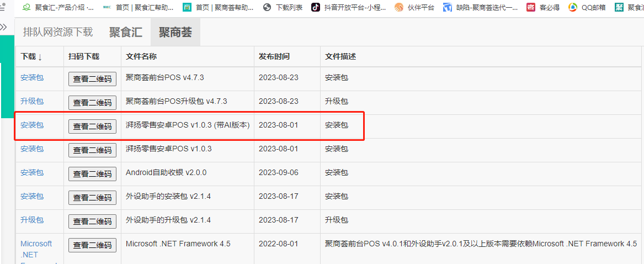Download 安装包 link for 湃扬零售安卓POS v1.0.3 (带AI版本)
This screenshot has width=644, height=264.
pos(32,125)
